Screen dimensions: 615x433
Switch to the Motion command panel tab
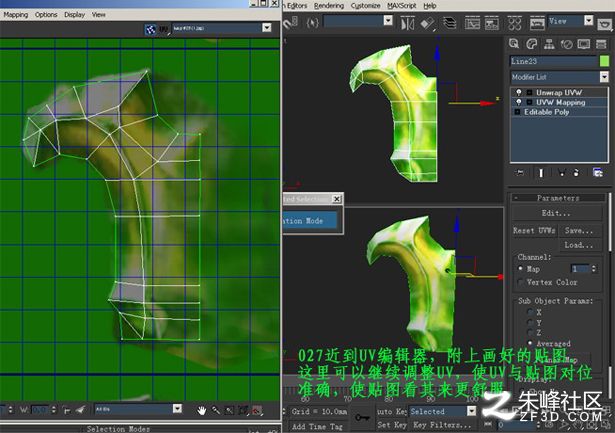(x=566, y=44)
